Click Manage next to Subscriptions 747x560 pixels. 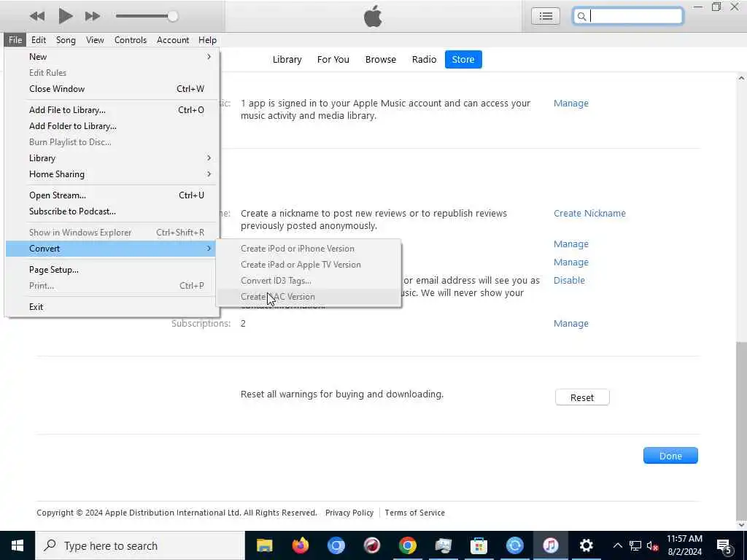pyautogui.click(x=570, y=323)
